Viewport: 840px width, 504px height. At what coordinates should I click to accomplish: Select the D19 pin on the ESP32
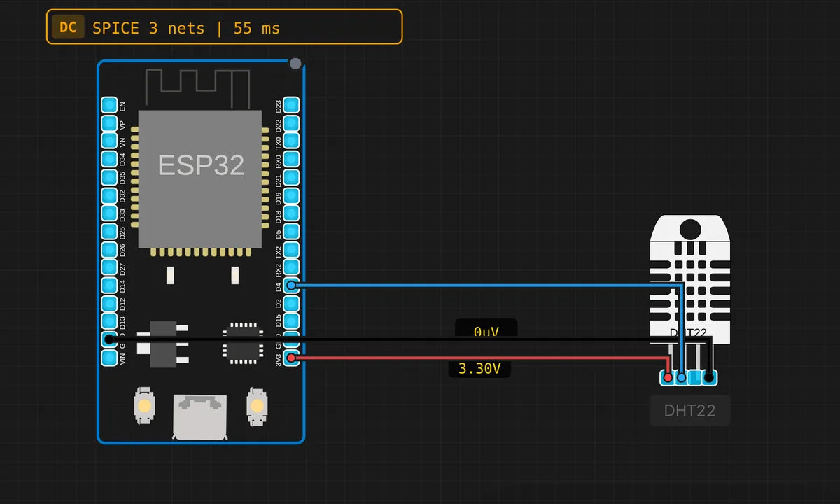[x=291, y=195]
